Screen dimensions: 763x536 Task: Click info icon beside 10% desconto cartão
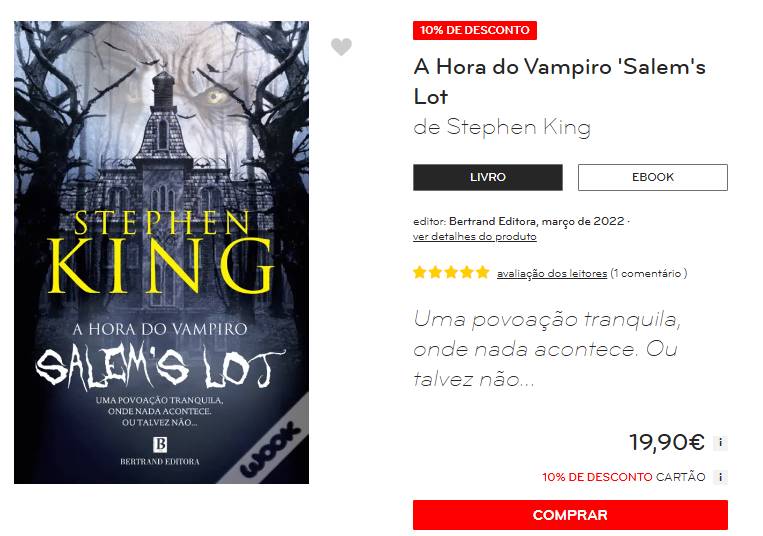(x=721, y=477)
